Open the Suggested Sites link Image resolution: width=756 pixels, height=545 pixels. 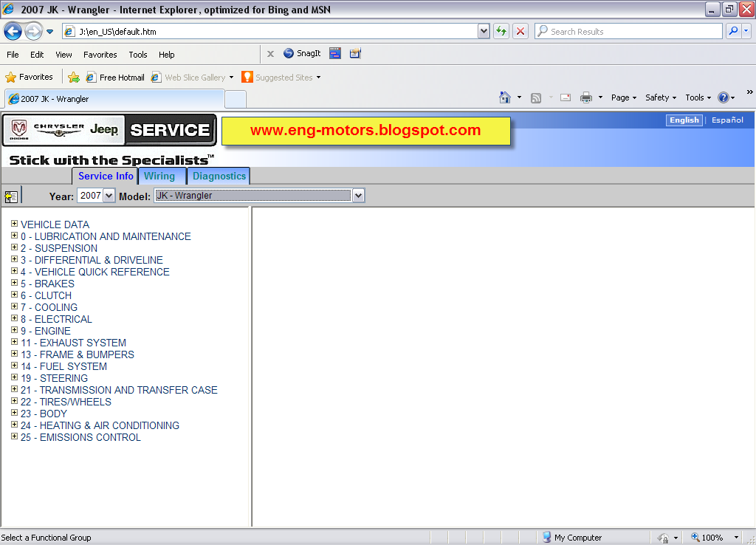coord(281,77)
